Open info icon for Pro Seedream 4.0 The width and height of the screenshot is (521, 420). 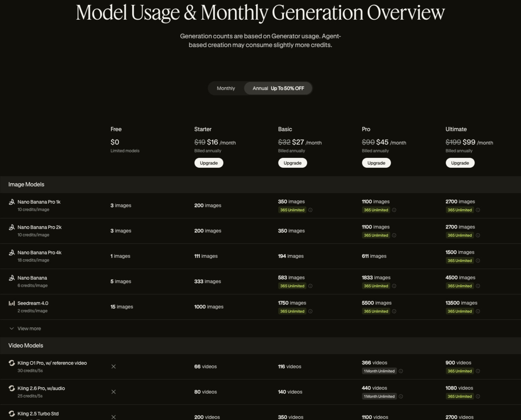click(394, 311)
